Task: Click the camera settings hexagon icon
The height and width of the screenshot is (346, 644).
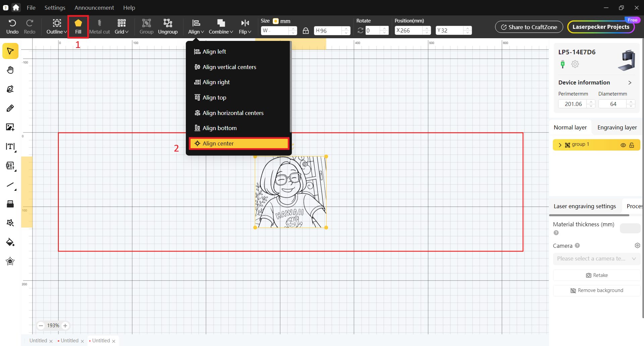Action: (637, 245)
